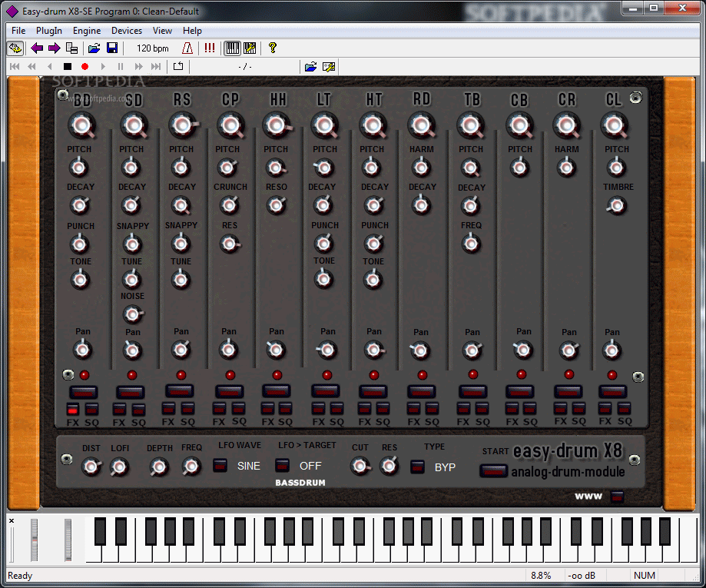Toggle the TB channel SQ switch

tap(482, 408)
